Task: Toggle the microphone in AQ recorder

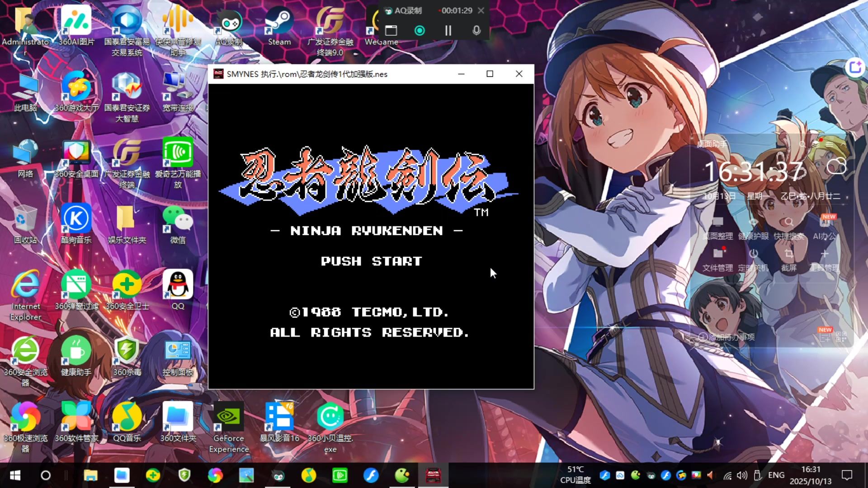Action: pos(476,30)
